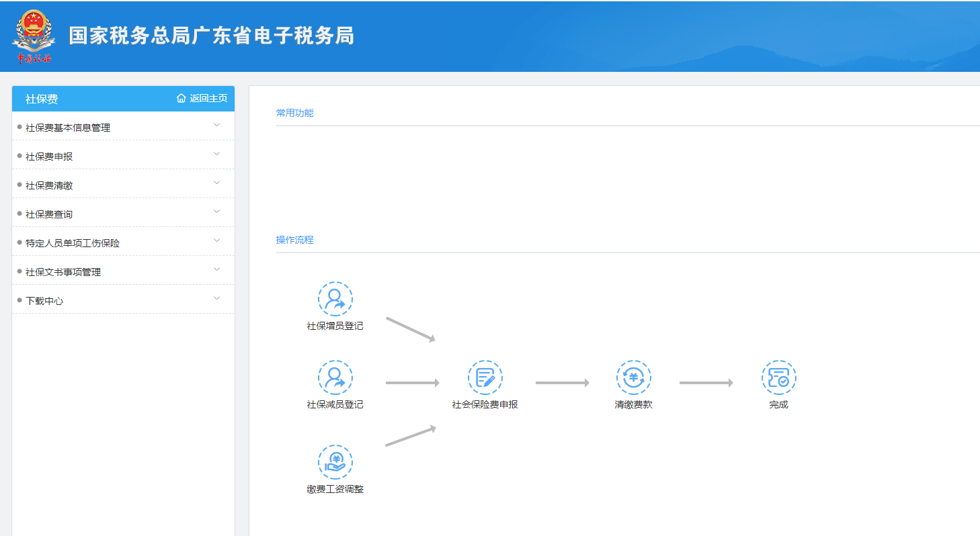Select 特定人员单项工伤保险 in sidebar

[x=73, y=243]
